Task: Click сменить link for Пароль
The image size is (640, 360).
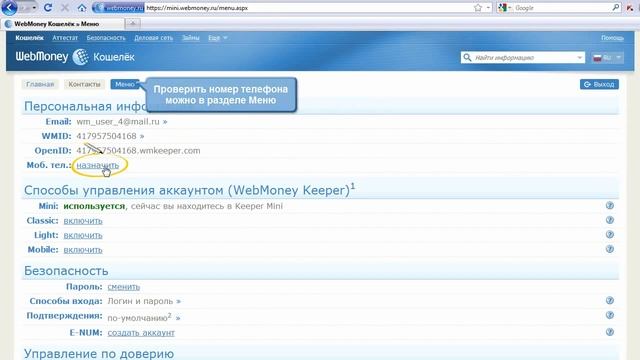Action: pos(124,287)
